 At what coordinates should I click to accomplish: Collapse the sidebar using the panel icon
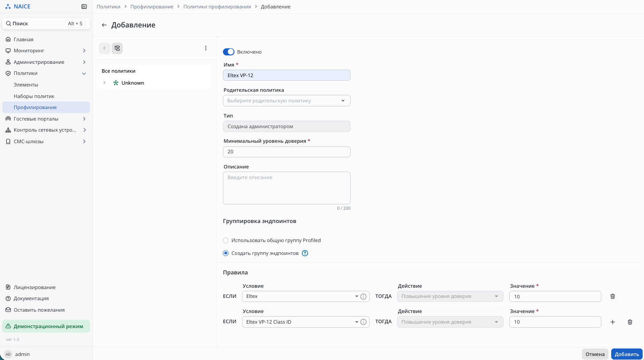coord(84,7)
